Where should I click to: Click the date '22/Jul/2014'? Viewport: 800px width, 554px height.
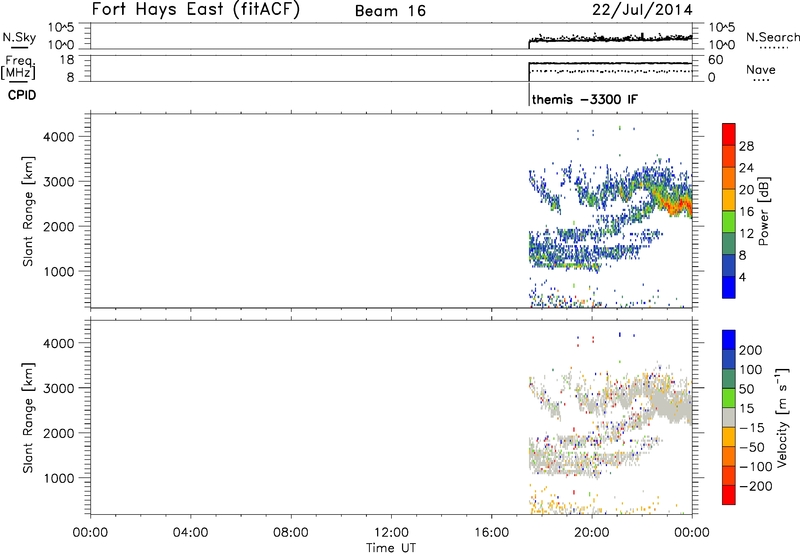[x=642, y=10]
